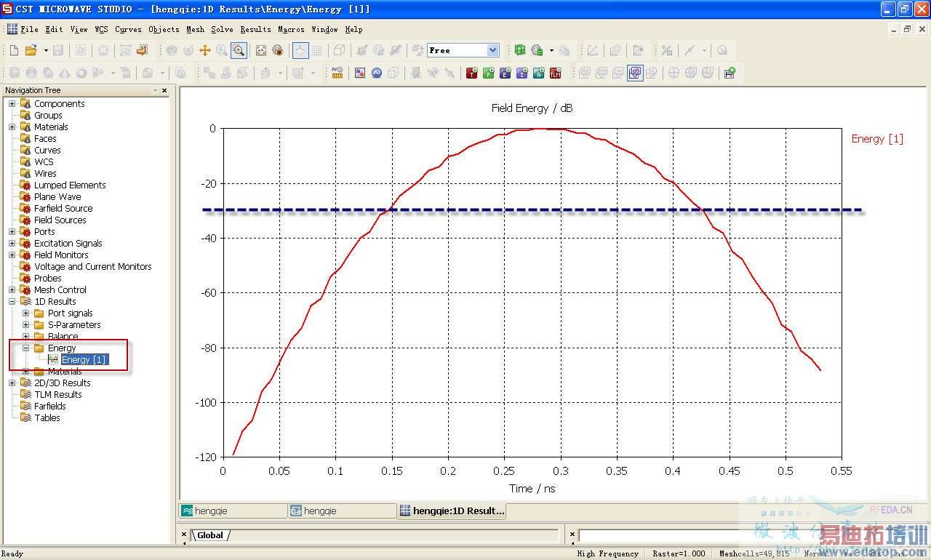This screenshot has width=931, height=560.
Task: Open the Help menu
Action: click(x=353, y=29)
